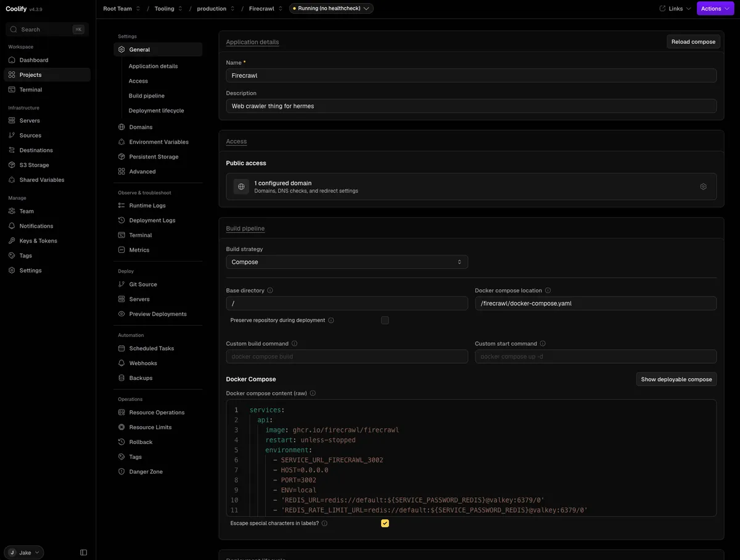Click the Preview Deployments eye icon

(121, 314)
